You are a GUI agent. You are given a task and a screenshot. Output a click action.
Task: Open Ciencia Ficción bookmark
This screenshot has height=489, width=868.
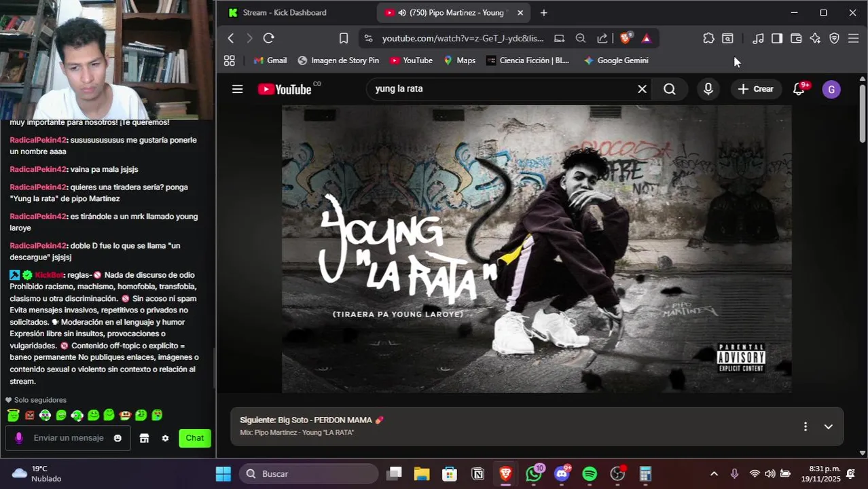coord(528,60)
